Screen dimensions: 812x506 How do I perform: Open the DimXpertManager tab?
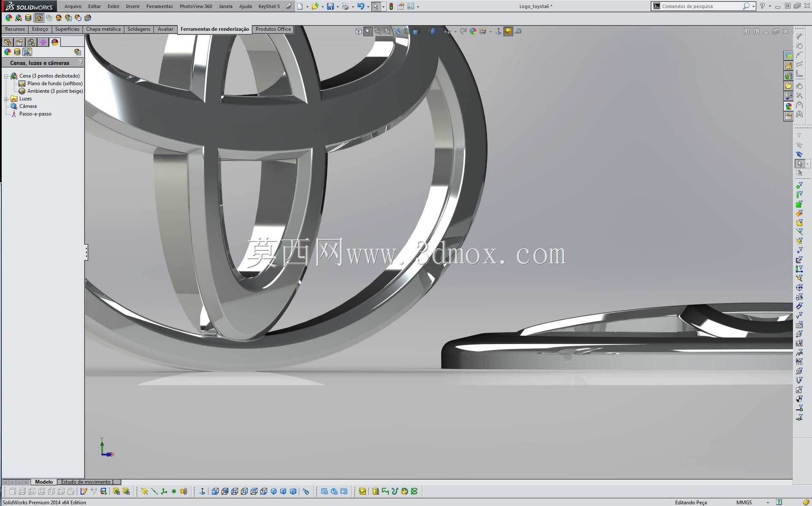click(43, 42)
